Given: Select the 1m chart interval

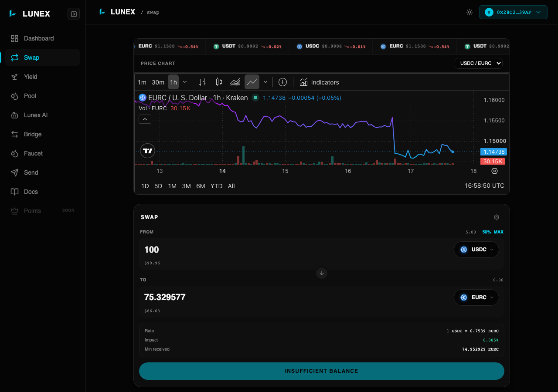Looking at the screenshot, I should pos(142,82).
